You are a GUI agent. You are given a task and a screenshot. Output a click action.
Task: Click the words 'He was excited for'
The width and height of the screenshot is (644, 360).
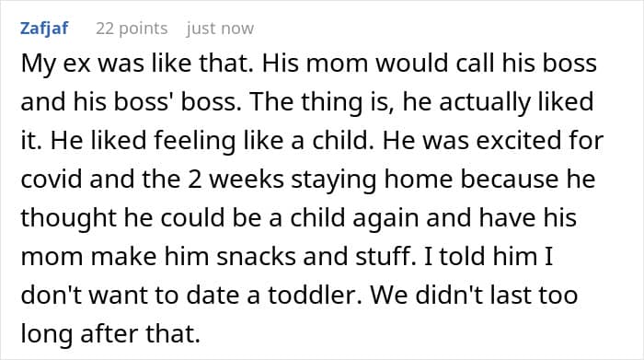click(493, 140)
